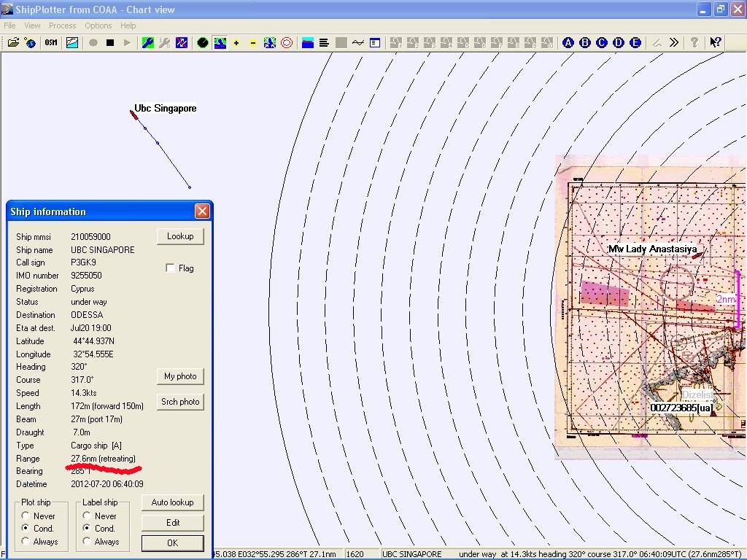The height and width of the screenshot is (560, 747).
Task: Enable the Flag checkbox
Action: (171, 268)
